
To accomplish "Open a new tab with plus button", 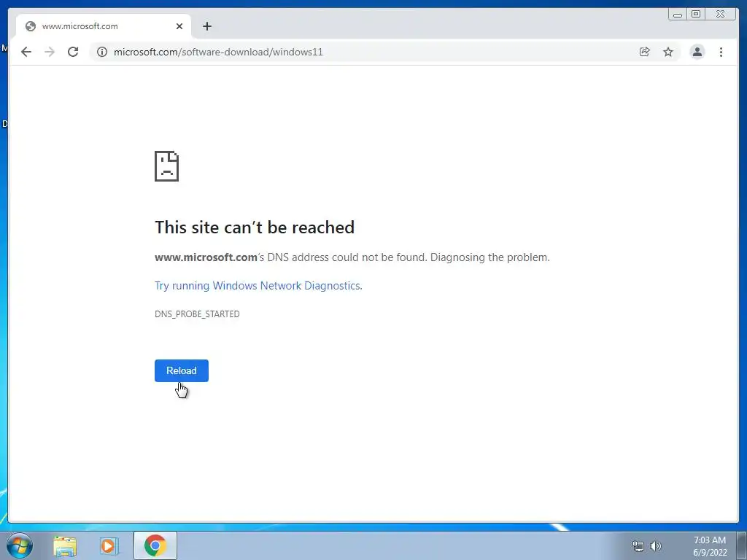I will 206,26.
